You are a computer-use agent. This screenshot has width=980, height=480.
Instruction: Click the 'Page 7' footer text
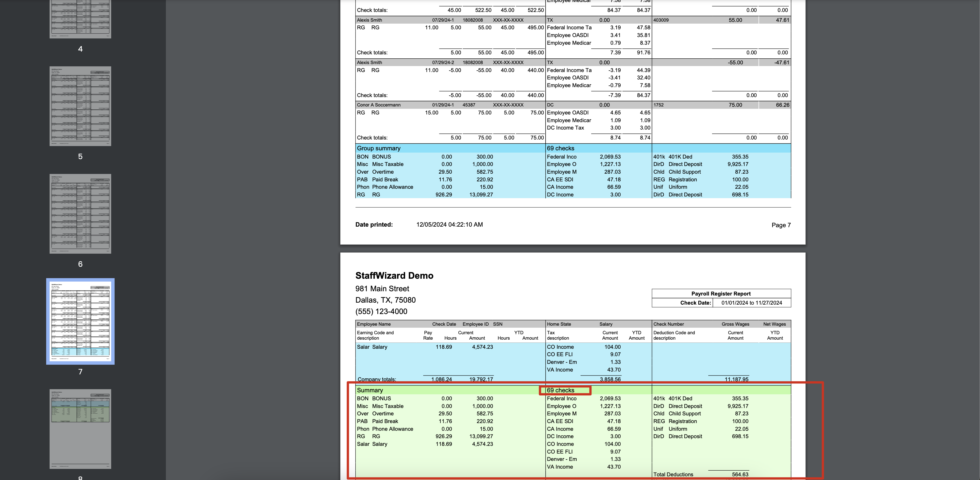point(781,225)
